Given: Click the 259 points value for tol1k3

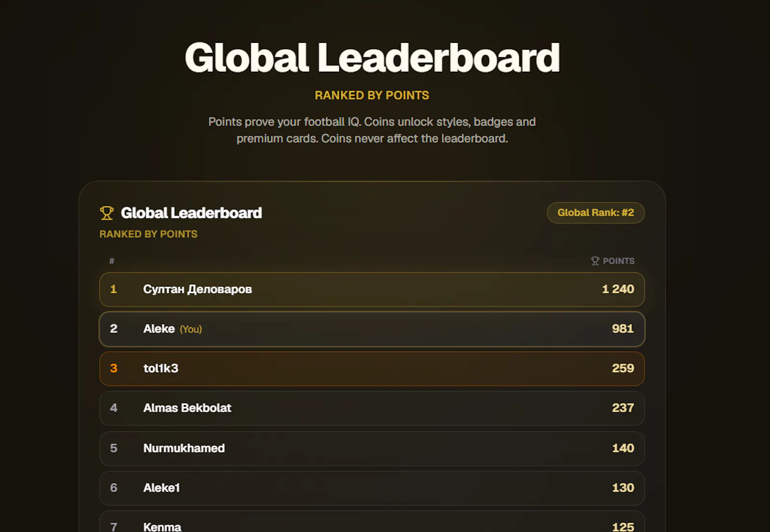Looking at the screenshot, I should 623,368.
